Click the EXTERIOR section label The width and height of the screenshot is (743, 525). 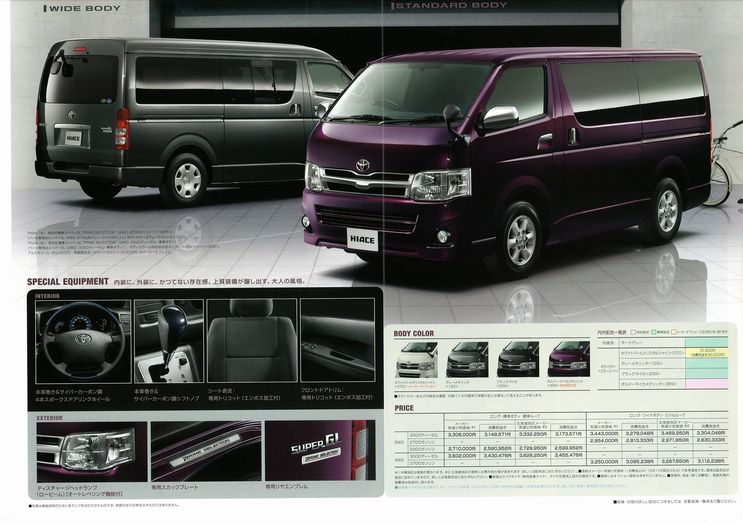click(x=49, y=418)
